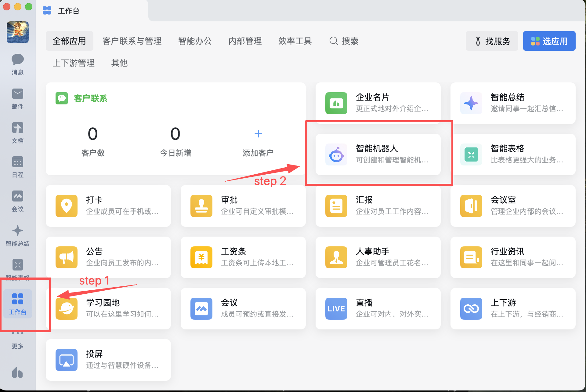This screenshot has width=586, height=392.
Task: Click the blue 选应用 button
Action: coord(549,41)
